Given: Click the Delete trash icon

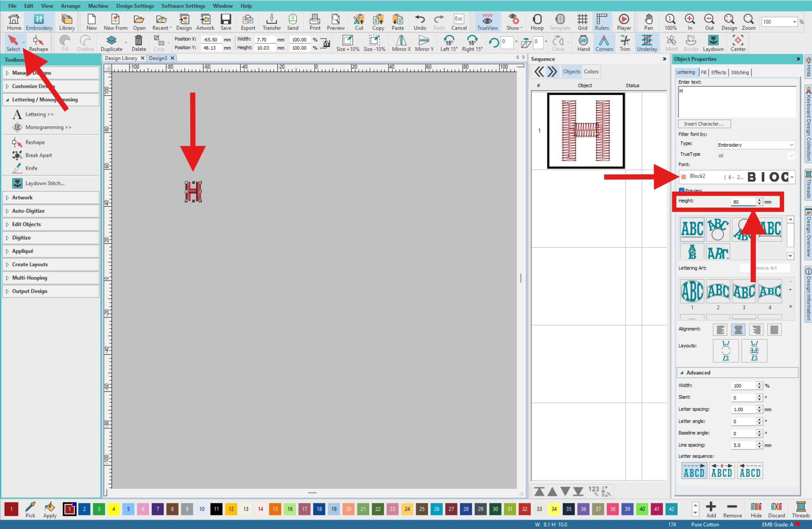Looking at the screenshot, I should tap(139, 43).
